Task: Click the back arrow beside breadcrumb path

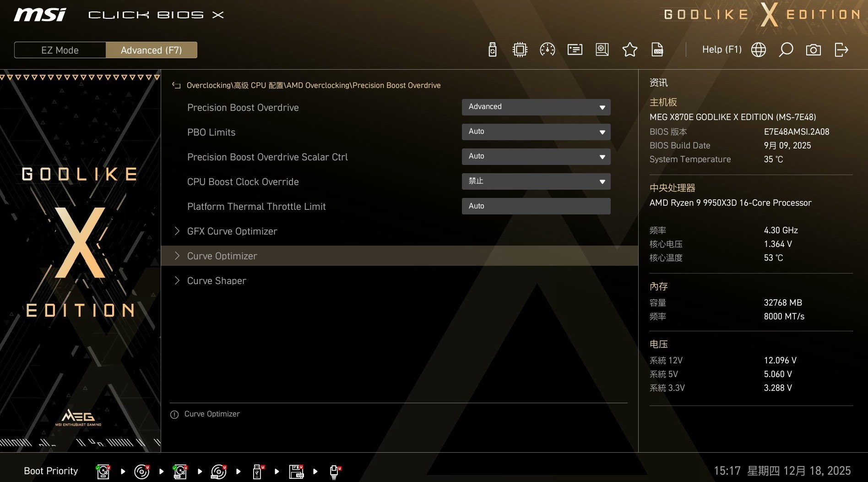Action: tap(176, 85)
